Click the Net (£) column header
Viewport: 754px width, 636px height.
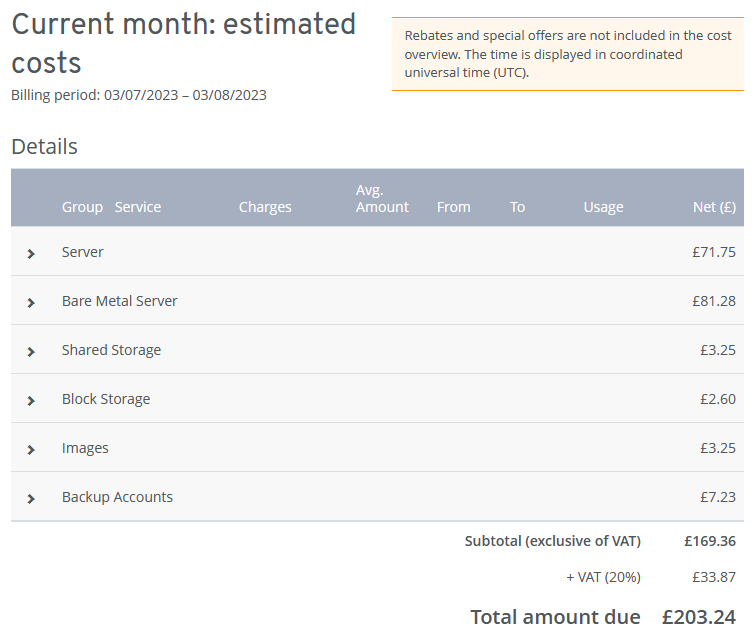click(714, 207)
